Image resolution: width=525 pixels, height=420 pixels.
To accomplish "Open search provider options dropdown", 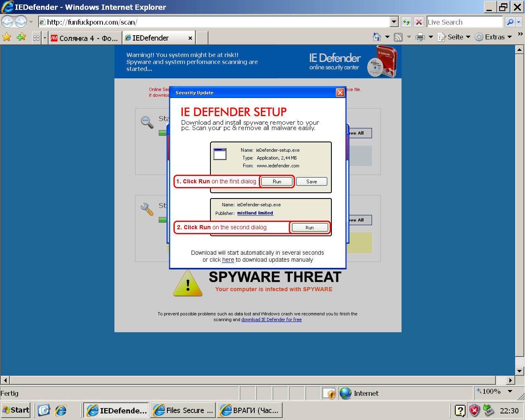I will pos(519,22).
